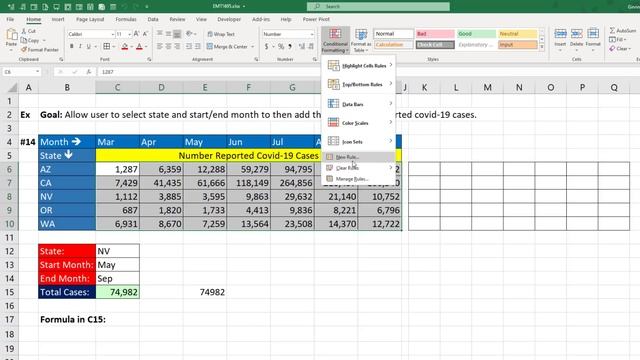Open the Calibri font name dropdown
640x360 pixels.
(x=112, y=34)
